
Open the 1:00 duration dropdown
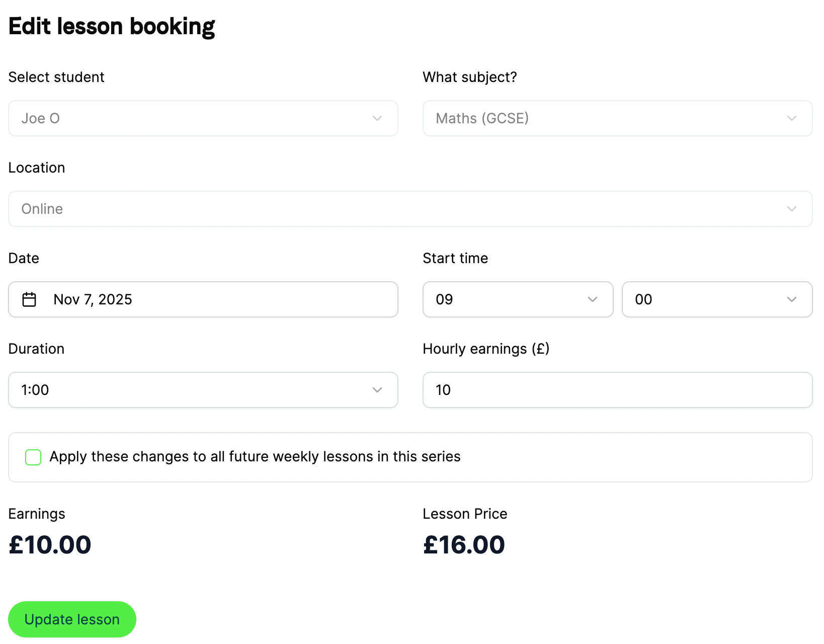(x=203, y=390)
